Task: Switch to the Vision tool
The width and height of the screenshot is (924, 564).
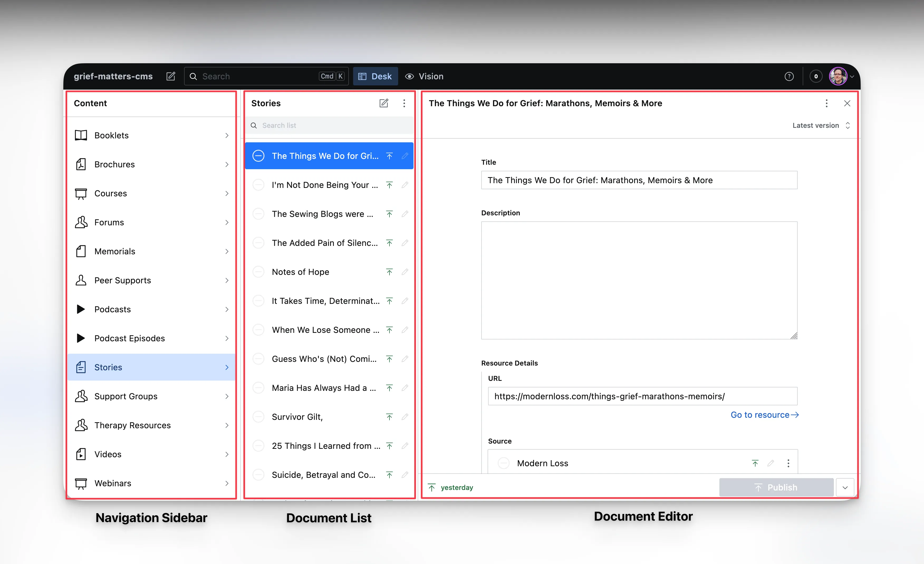Action: pyautogui.click(x=424, y=76)
